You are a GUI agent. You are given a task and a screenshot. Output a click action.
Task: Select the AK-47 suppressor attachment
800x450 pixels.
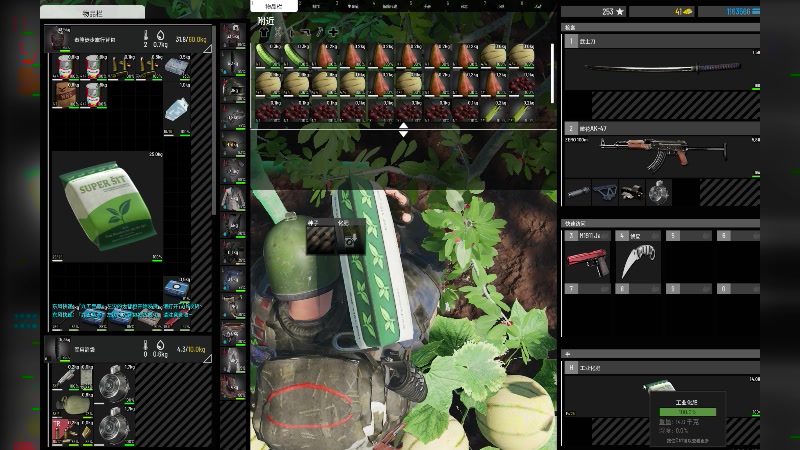(x=578, y=192)
